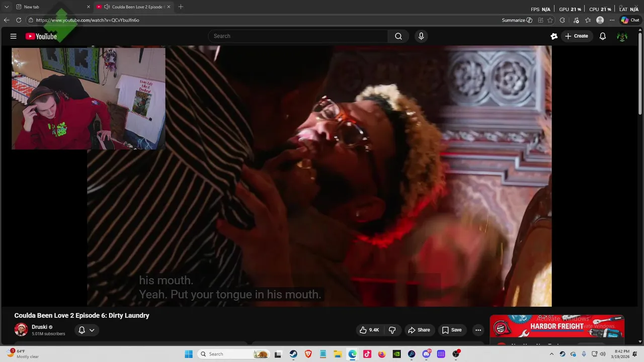This screenshot has width=644, height=362.
Task: Open NVIDIA app from the taskbar
Action: pyautogui.click(x=397, y=354)
